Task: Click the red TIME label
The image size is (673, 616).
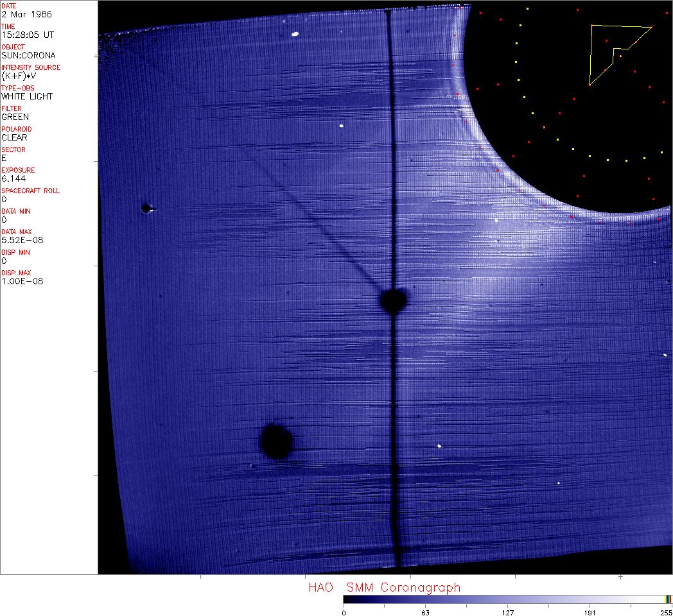Action: (x=8, y=26)
